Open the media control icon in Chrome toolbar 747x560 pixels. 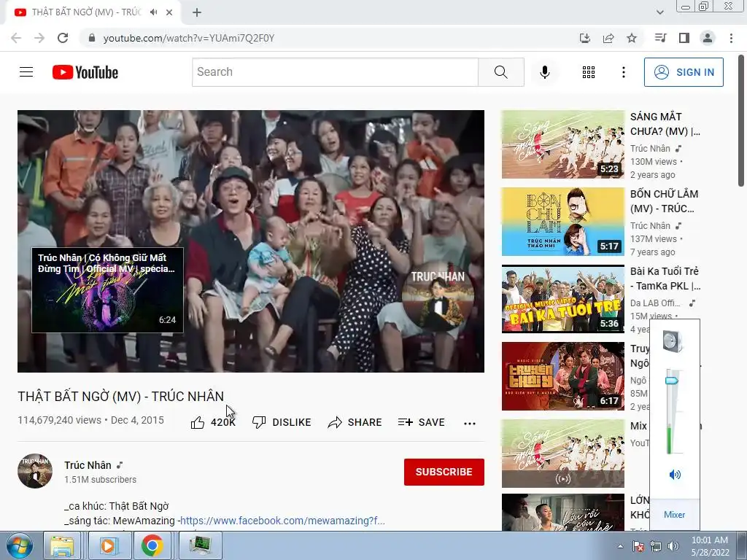660,38
